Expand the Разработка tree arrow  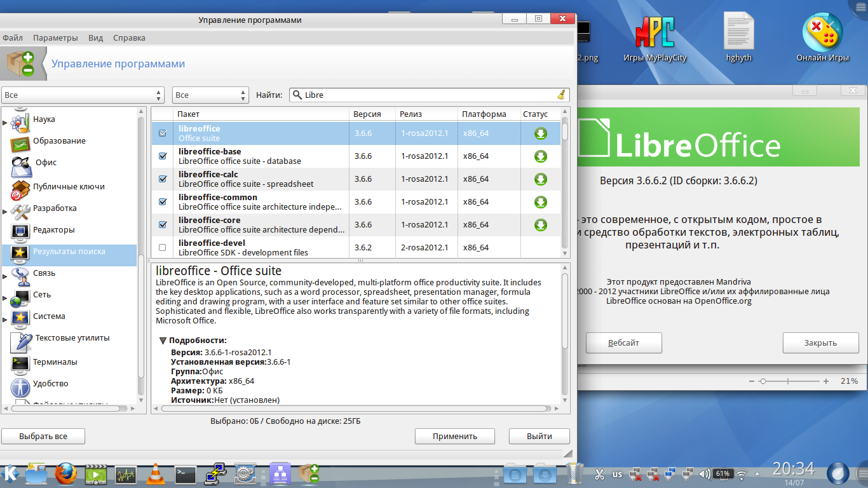coord(5,212)
